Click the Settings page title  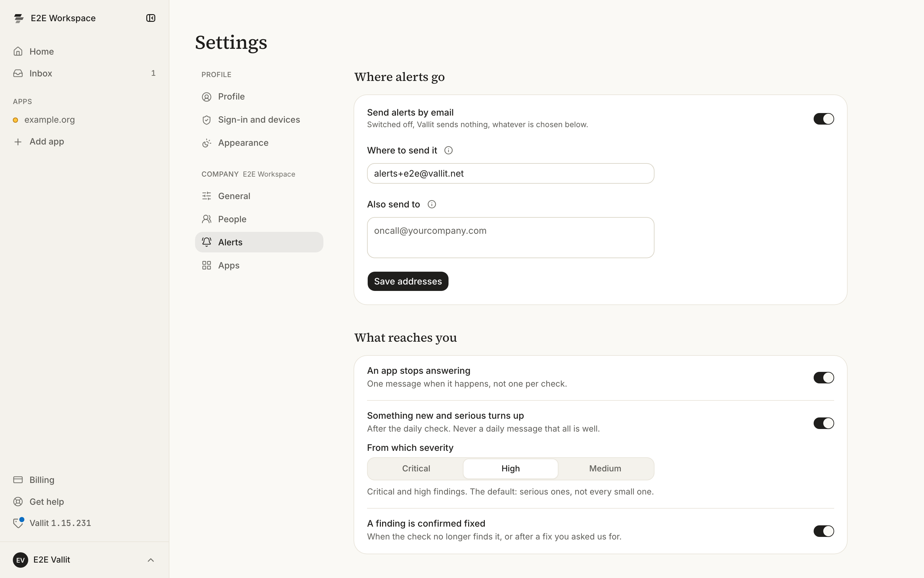(231, 43)
